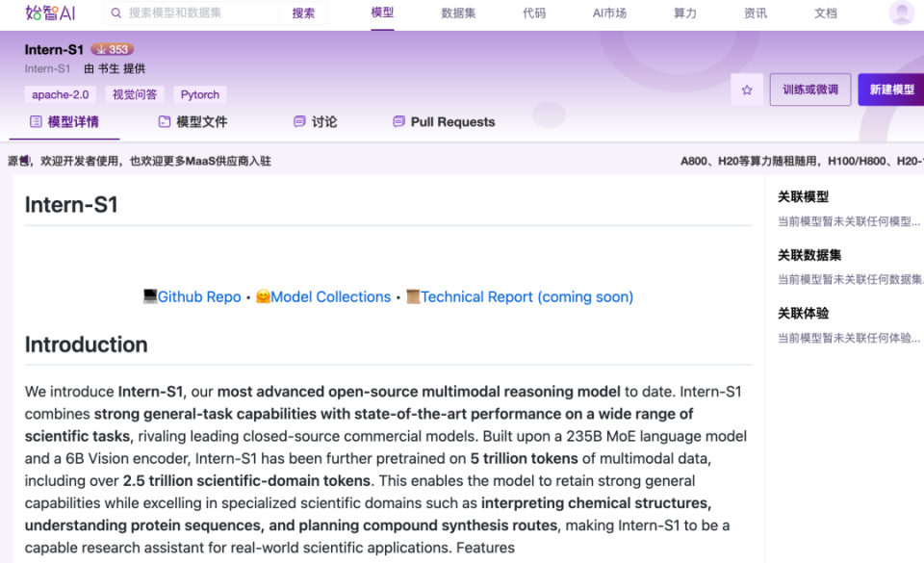924x563 pixels.
Task: Open the AI市场 navigation item
Action: [x=609, y=13]
